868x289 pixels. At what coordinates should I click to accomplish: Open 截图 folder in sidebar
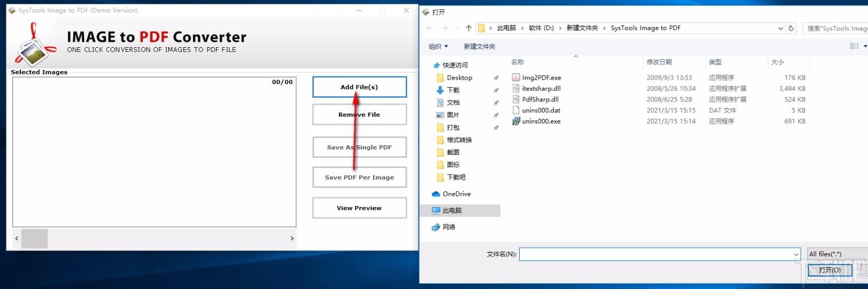(x=453, y=152)
